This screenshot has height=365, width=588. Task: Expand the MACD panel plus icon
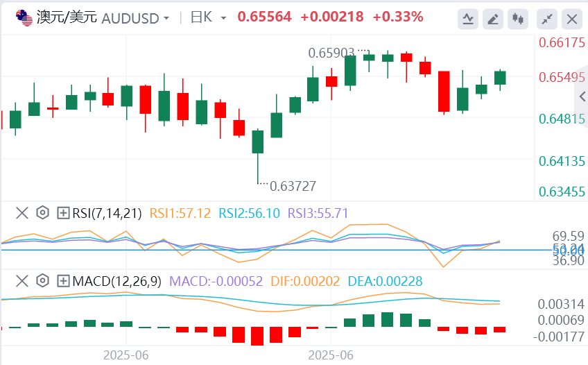coord(63,281)
